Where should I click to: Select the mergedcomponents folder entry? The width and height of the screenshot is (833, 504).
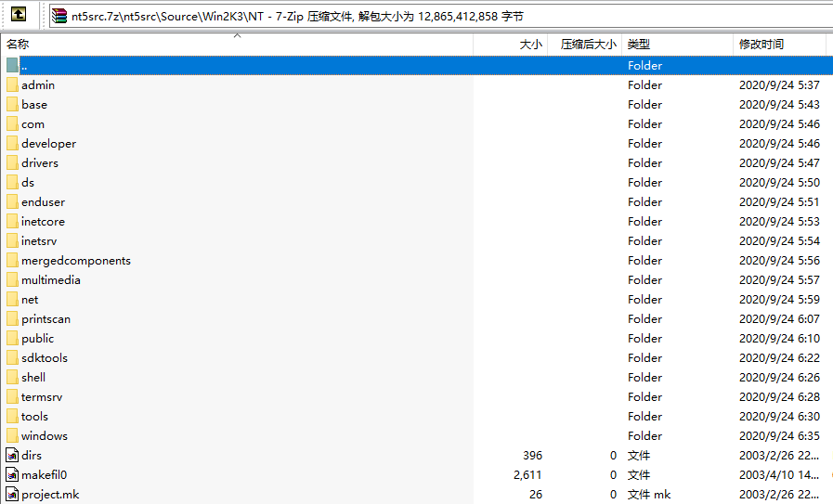point(76,261)
